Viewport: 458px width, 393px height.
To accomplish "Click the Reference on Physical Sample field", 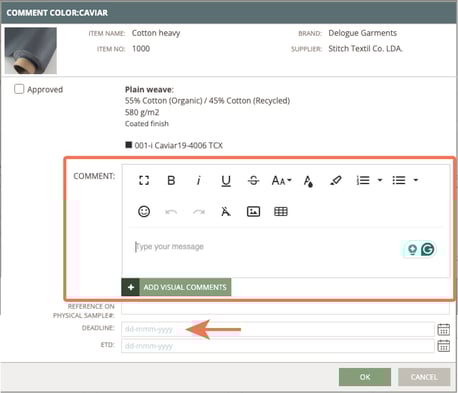I will [x=285, y=308].
